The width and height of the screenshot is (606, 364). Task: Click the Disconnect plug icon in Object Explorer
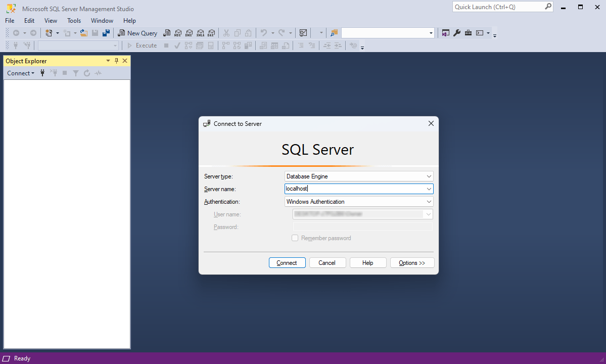54,73
